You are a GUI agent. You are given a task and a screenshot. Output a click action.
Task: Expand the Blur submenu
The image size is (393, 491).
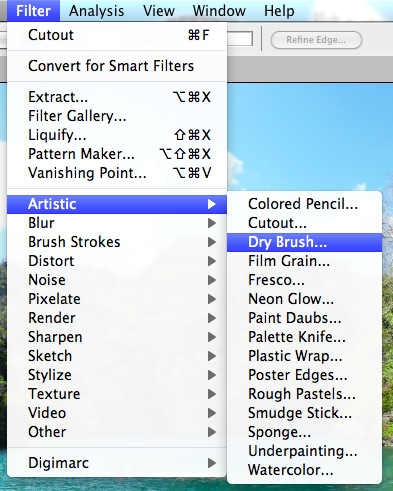[x=117, y=223]
